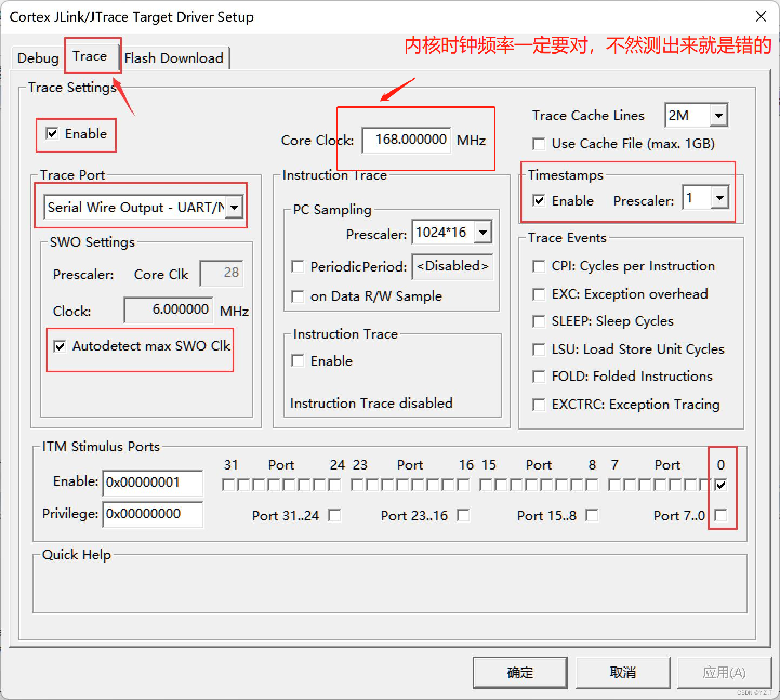This screenshot has width=780, height=700.
Task: Check EXCTRC: Exception Tracing
Action: click(x=539, y=405)
